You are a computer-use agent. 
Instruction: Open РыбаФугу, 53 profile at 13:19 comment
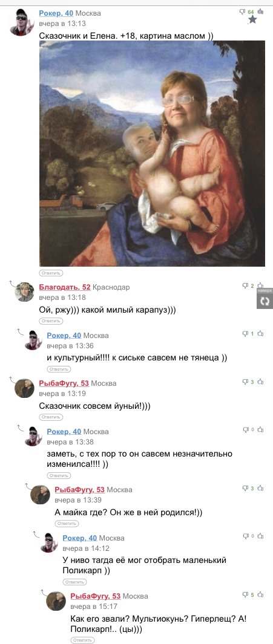[64, 383]
